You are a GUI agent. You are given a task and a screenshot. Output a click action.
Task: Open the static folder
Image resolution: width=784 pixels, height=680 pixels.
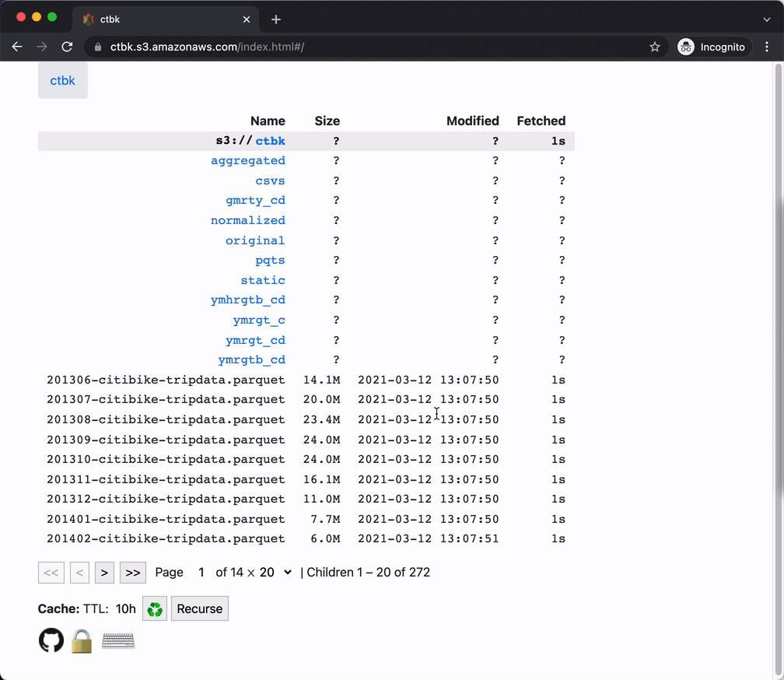pyautogui.click(x=263, y=281)
